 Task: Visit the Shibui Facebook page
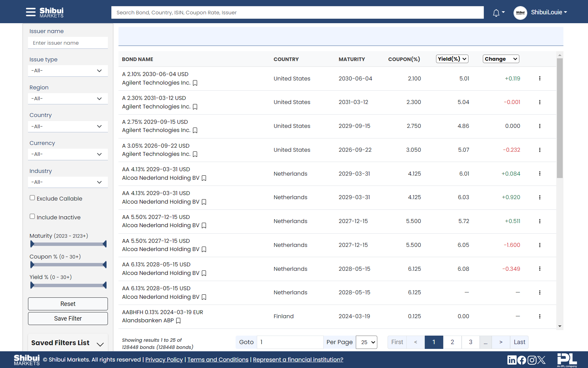tap(521, 360)
